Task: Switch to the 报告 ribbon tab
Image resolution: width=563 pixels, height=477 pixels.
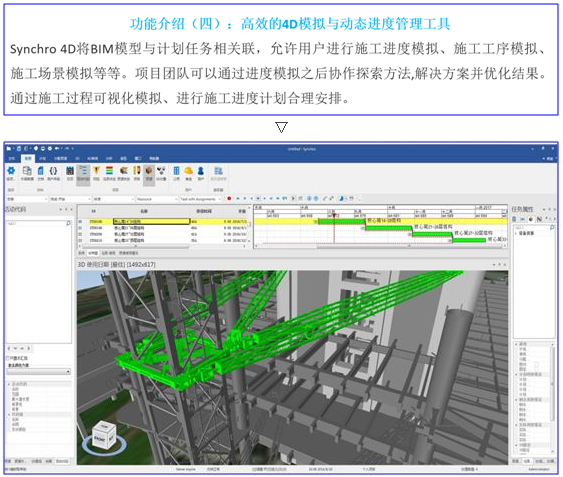Action: pos(124,158)
